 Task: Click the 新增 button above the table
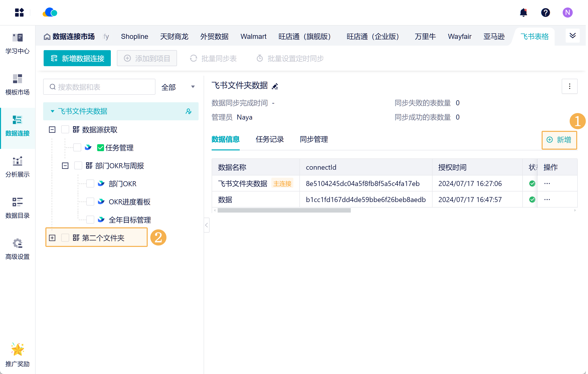(x=559, y=140)
